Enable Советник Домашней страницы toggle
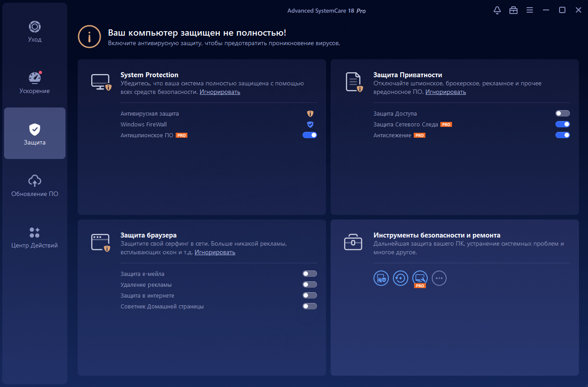 tap(310, 306)
